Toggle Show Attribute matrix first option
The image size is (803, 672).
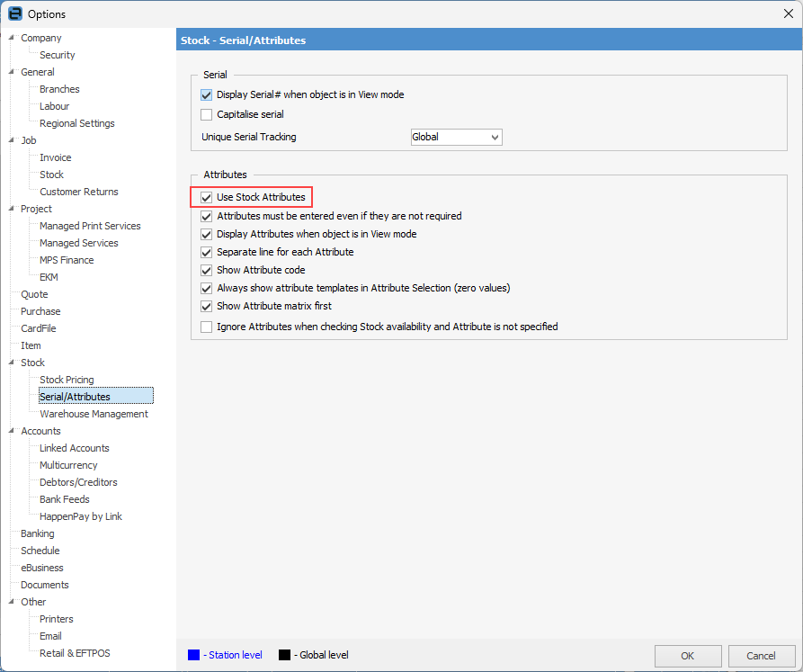[x=207, y=306]
